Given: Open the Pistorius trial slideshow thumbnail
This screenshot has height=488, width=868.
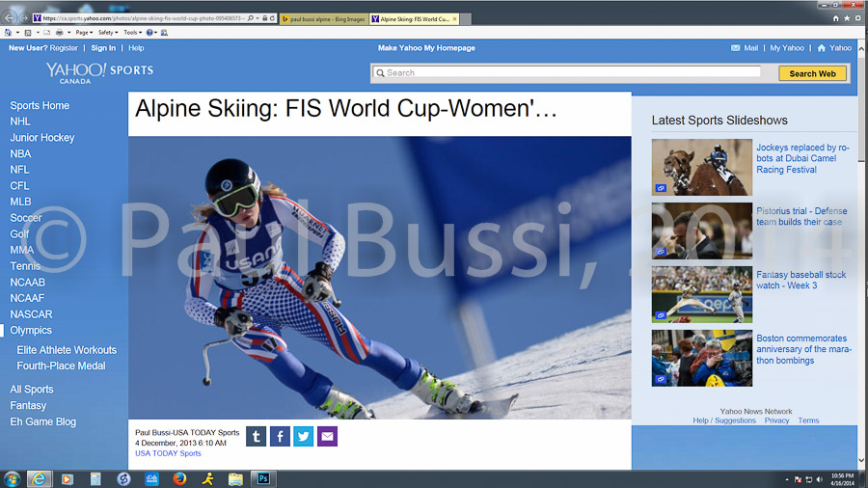Looking at the screenshot, I should pos(701,230).
